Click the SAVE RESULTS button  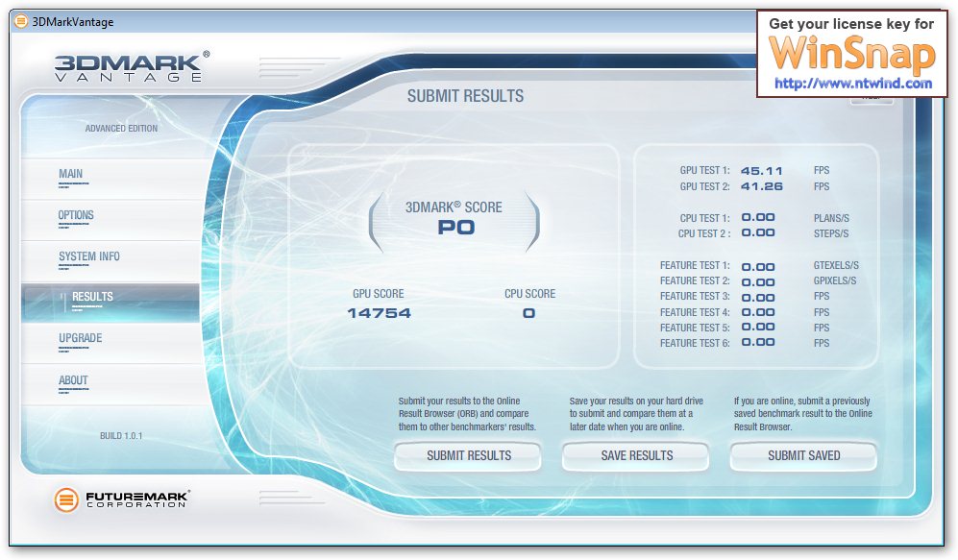[x=636, y=456]
